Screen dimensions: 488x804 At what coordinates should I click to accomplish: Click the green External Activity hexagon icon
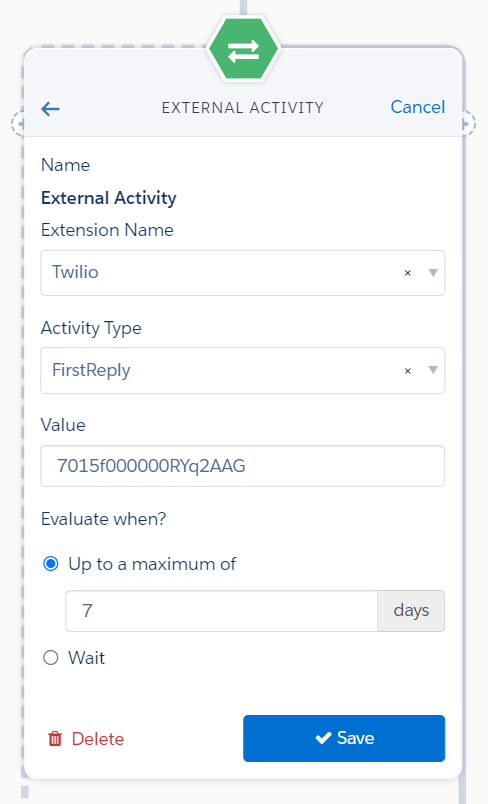(243, 49)
